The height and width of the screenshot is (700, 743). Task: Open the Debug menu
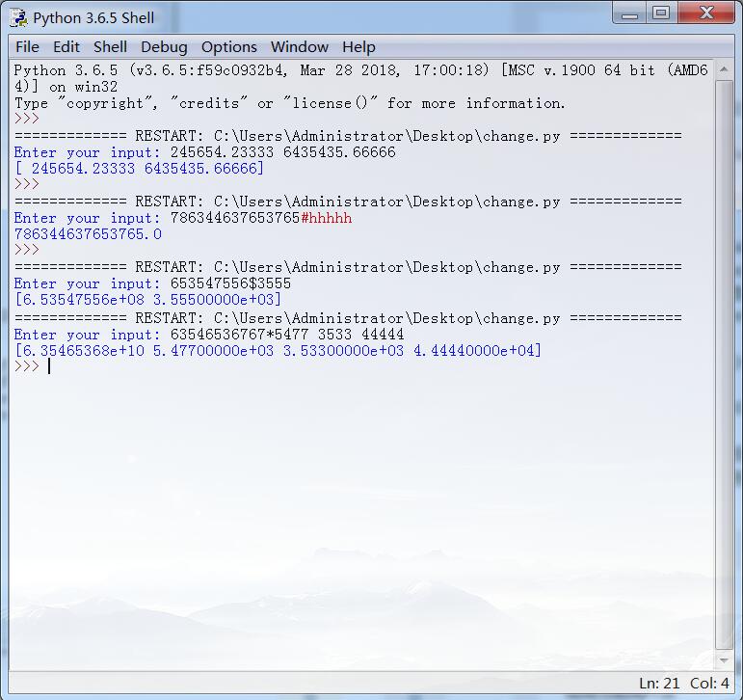coord(164,47)
